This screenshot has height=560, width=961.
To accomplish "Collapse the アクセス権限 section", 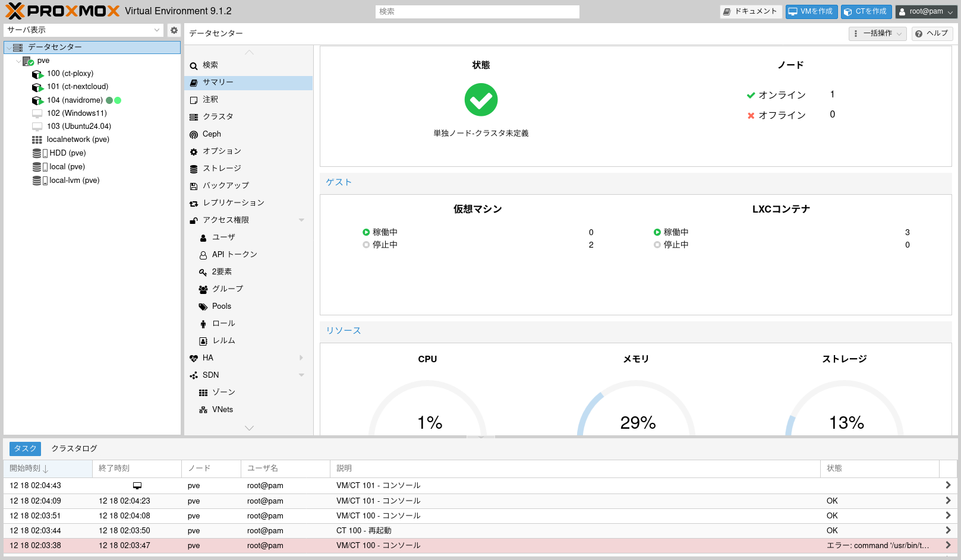I will click(x=301, y=220).
